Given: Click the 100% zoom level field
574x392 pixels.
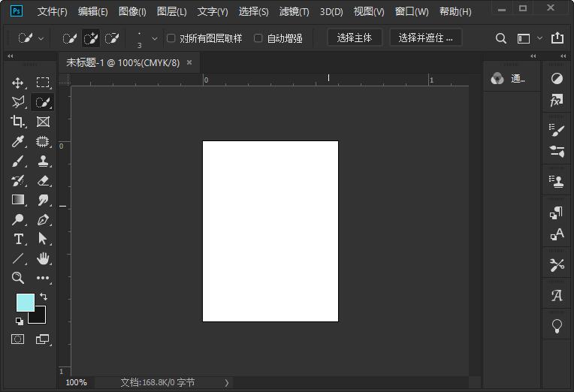Looking at the screenshot, I should (x=76, y=382).
